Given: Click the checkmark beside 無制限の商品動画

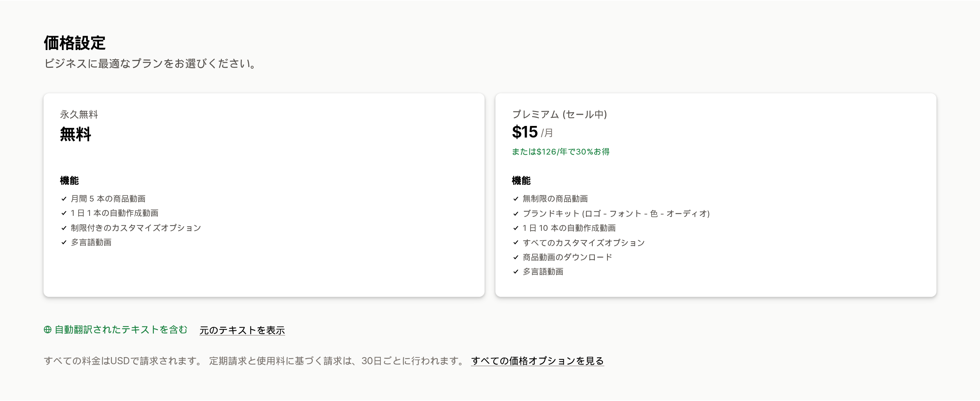Looking at the screenshot, I should (x=516, y=198).
